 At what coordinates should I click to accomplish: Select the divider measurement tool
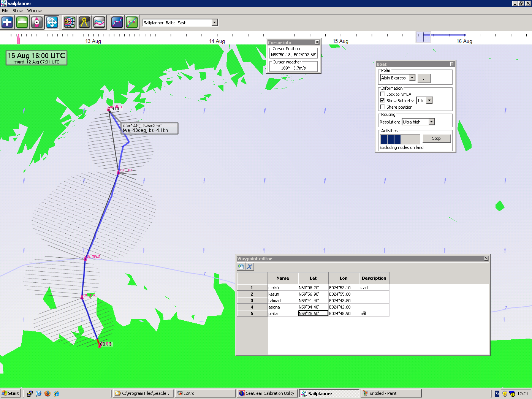tap(84, 22)
